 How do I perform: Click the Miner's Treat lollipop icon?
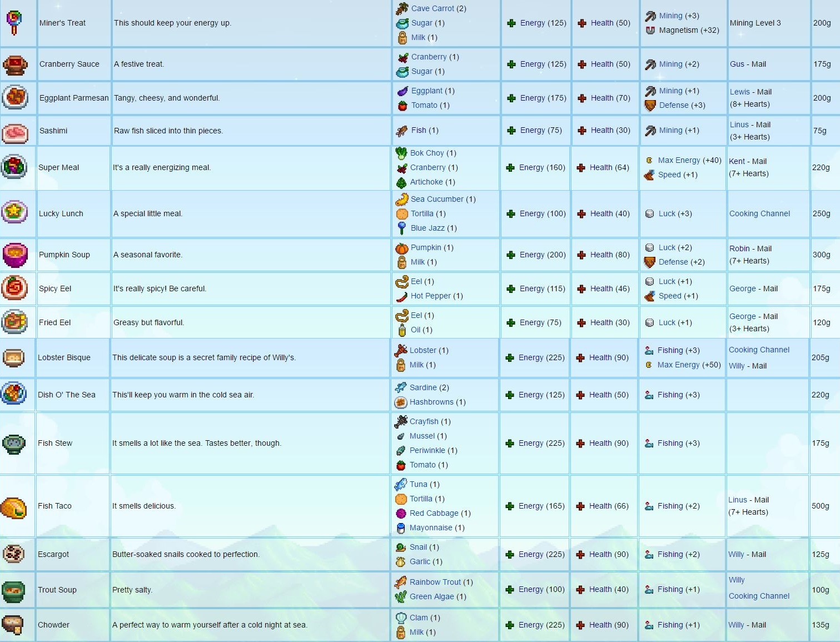14,23
